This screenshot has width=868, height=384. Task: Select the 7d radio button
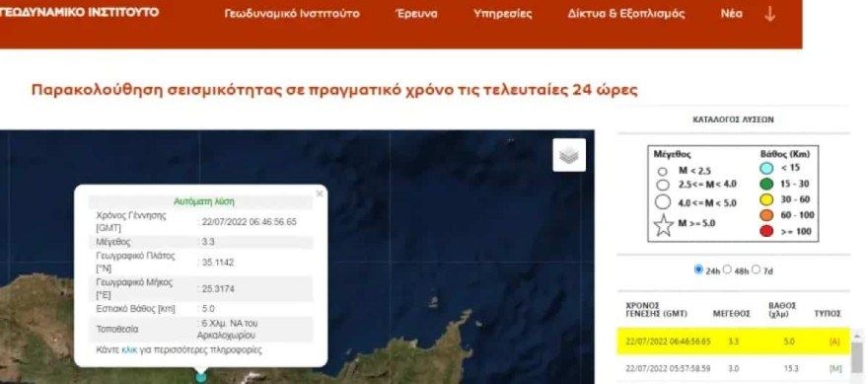757,269
